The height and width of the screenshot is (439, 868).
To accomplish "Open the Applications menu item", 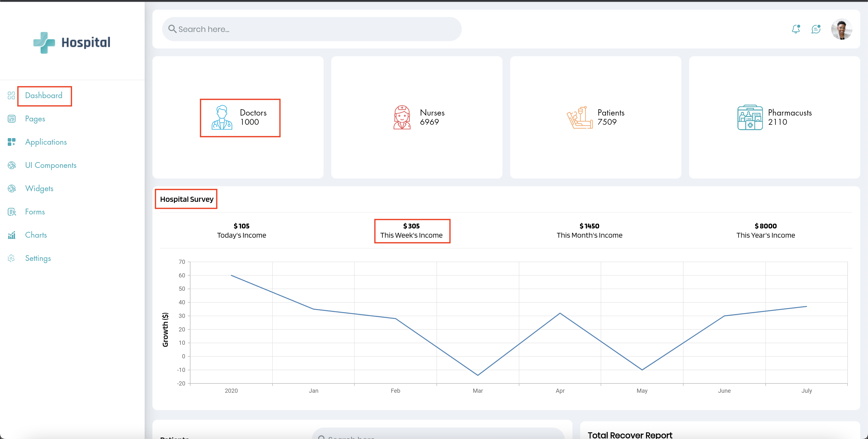I will click(x=46, y=142).
